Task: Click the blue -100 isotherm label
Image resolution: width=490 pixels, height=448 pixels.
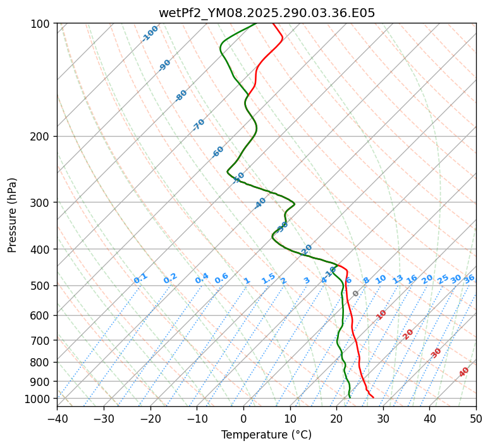Action: coord(150,34)
